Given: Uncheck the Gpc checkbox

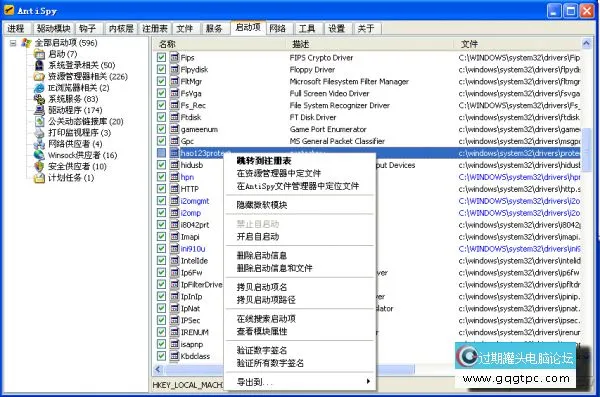Looking at the screenshot, I should pos(161,141).
